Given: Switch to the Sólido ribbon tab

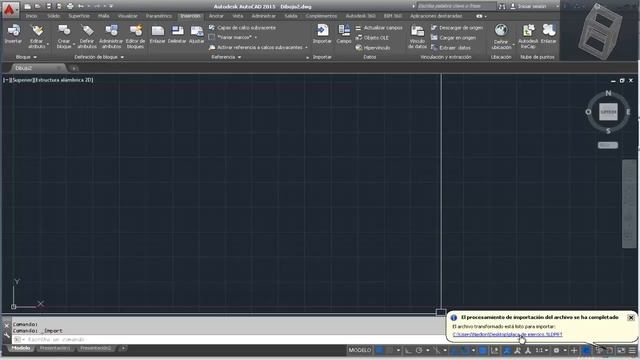Looking at the screenshot, I should click(53, 16).
